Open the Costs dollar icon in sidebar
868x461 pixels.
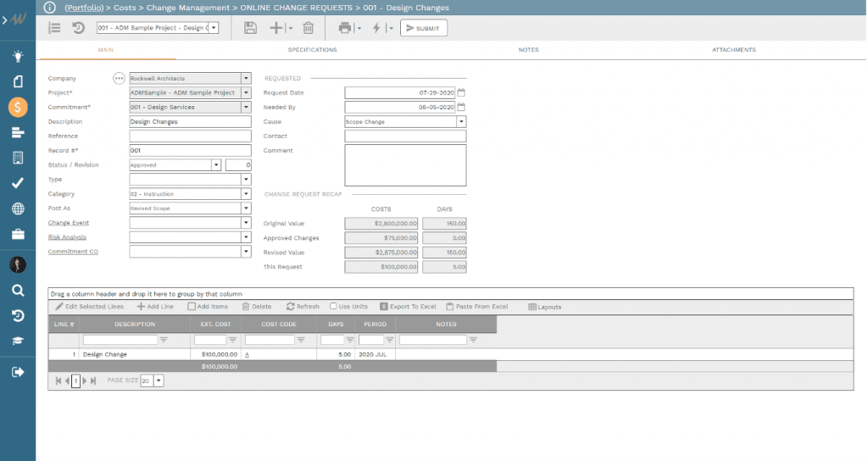[x=18, y=107]
